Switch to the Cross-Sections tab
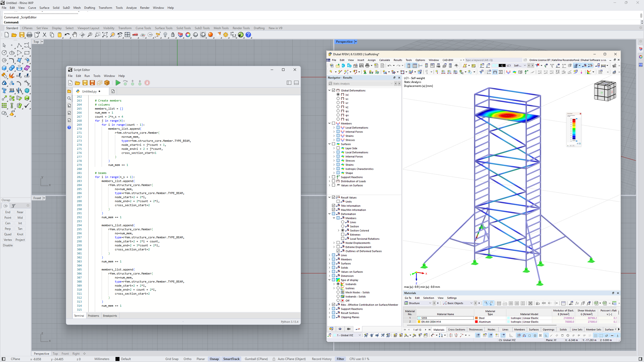This screenshot has height=362, width=644. coord(456,329)
